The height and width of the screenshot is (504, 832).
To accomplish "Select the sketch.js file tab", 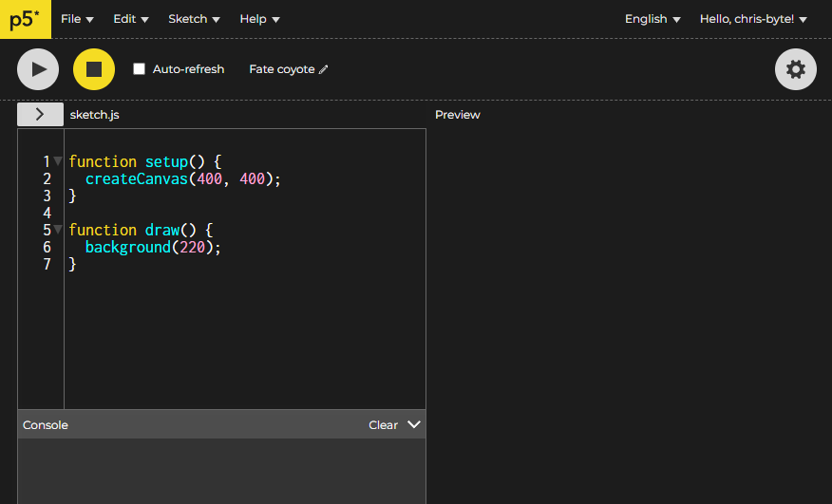I will 95,115.
